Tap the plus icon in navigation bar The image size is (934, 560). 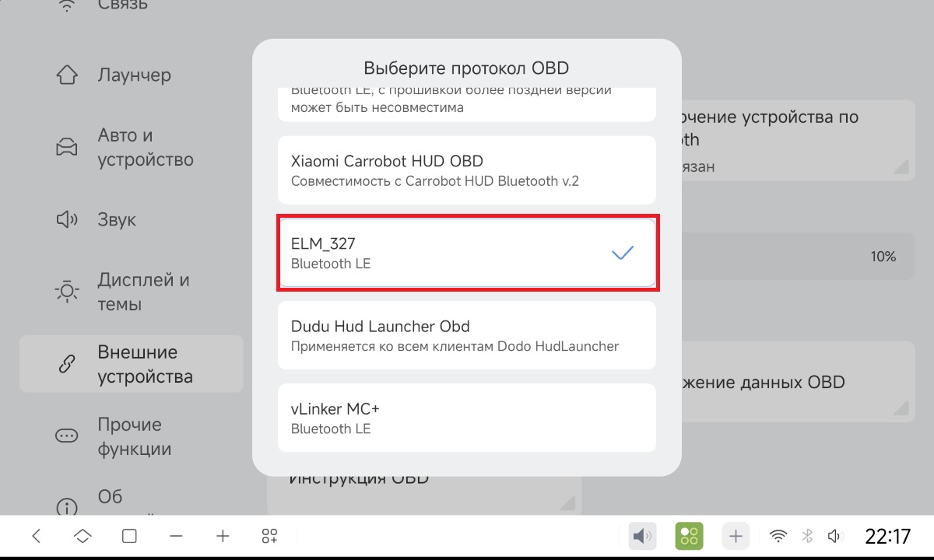(223, 536)
